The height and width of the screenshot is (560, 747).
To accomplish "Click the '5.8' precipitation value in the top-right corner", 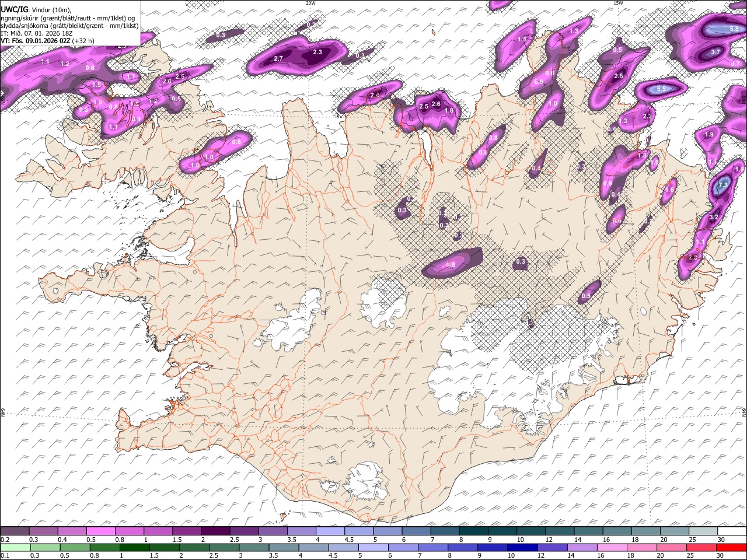I will click(734, 29).
